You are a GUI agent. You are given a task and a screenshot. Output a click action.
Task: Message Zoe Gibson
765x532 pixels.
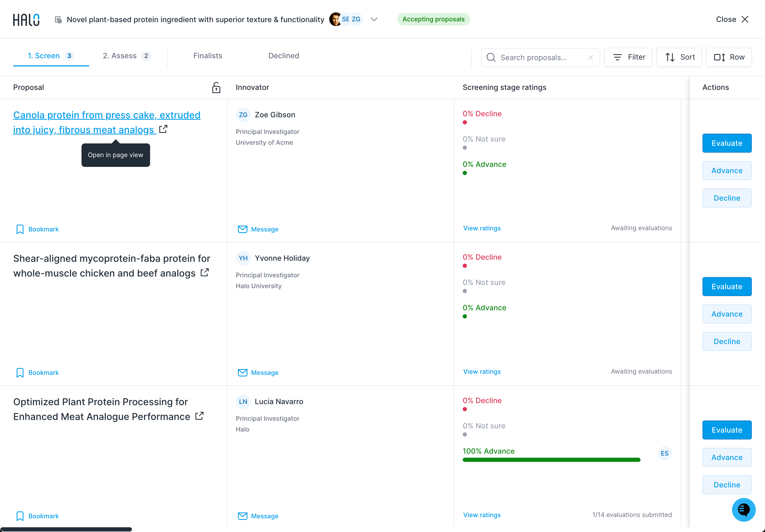tap(258, 229)
